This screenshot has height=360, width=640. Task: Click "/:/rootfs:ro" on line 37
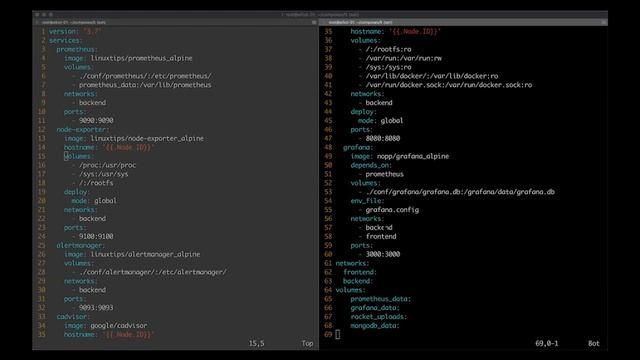coord(389,49)
